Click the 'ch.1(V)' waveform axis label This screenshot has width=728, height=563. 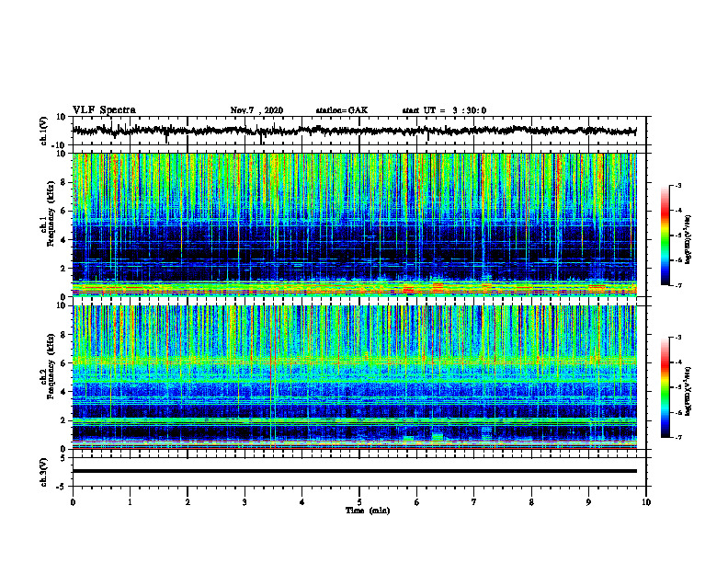click(x=44, y=131)
